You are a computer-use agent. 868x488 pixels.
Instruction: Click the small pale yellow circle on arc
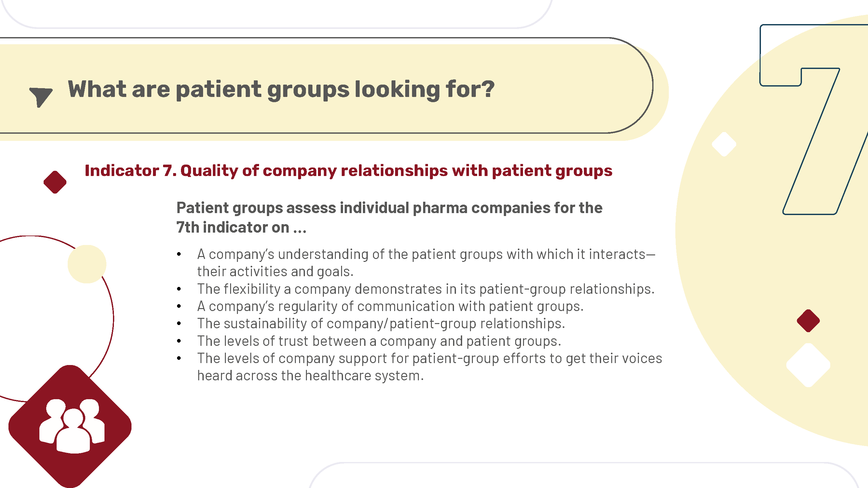tap(87, 264)
